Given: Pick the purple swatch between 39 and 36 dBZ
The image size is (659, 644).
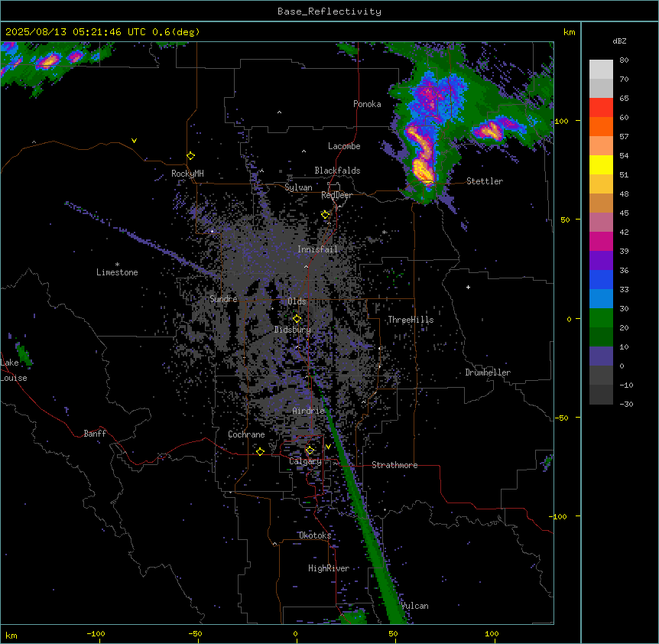Looking at the screenshot, I should 601,261.
